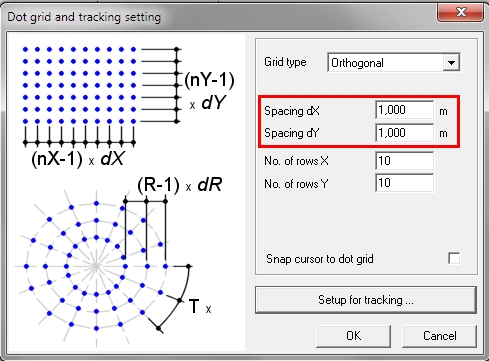Confirm settings with the OK button
Image resolution: width=489 pixels, height=361 pixels.
353,336
